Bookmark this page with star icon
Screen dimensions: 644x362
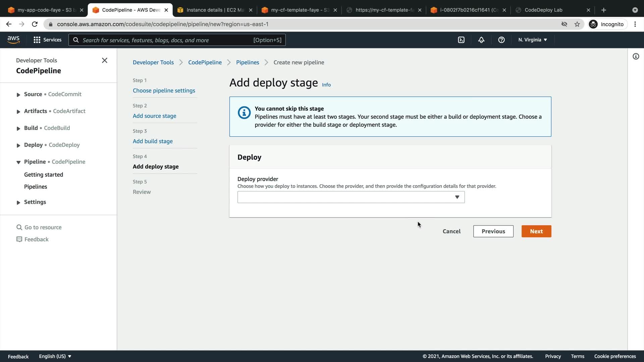point(577,24)
